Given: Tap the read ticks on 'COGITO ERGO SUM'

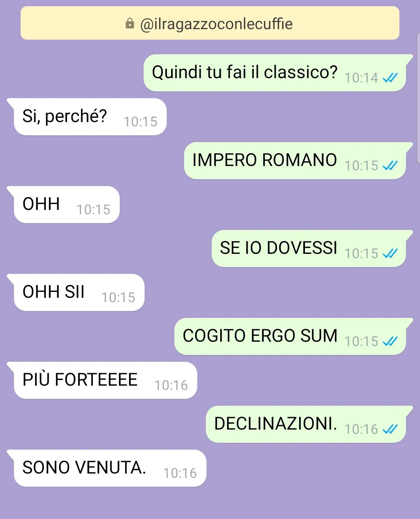Looking at the screenshot, I should point(390,342).
